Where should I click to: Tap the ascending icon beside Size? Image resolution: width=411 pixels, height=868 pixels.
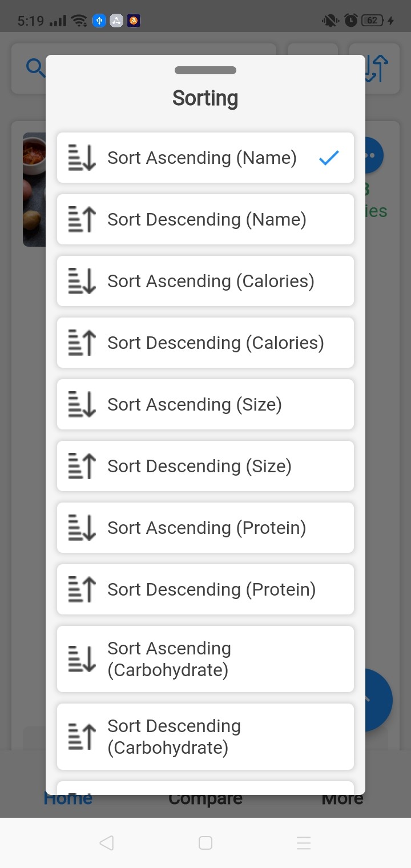pos(82,404)
